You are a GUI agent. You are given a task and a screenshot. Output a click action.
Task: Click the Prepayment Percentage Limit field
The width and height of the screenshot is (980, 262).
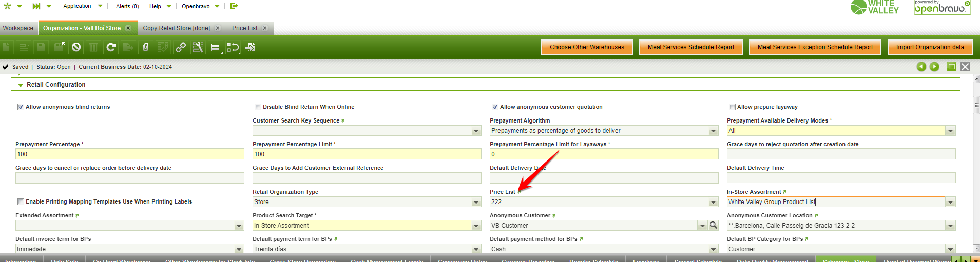point(367,154)
